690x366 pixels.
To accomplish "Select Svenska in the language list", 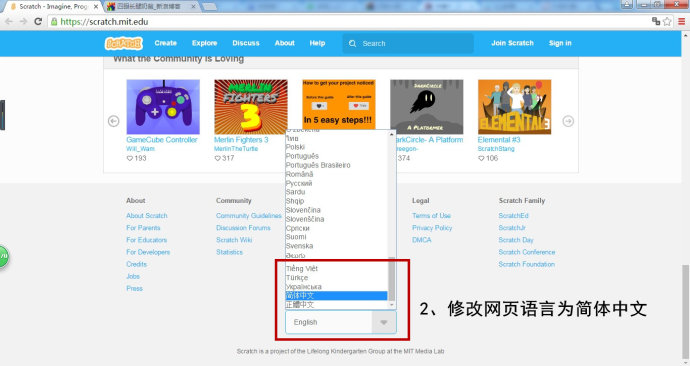I will click(337, 246).
